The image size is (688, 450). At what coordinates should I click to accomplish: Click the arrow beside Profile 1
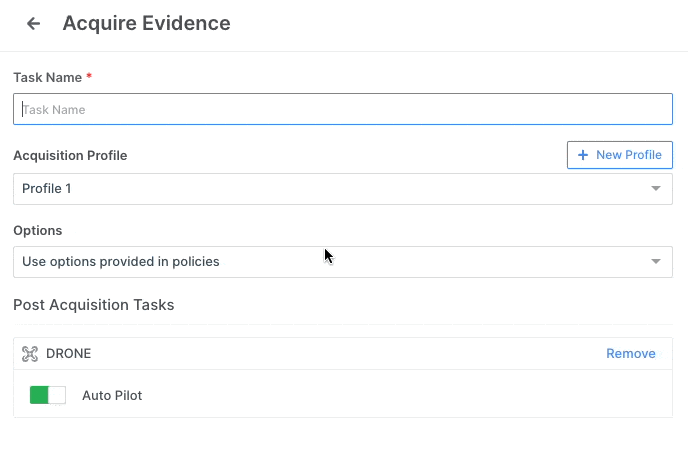tap(656, 189)
